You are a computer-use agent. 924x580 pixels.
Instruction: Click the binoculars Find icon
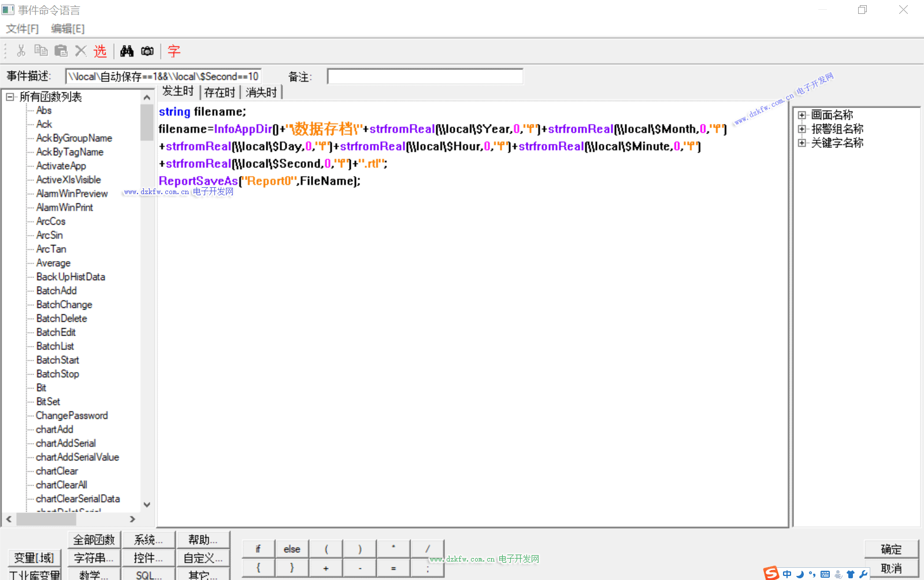(127, 51)
